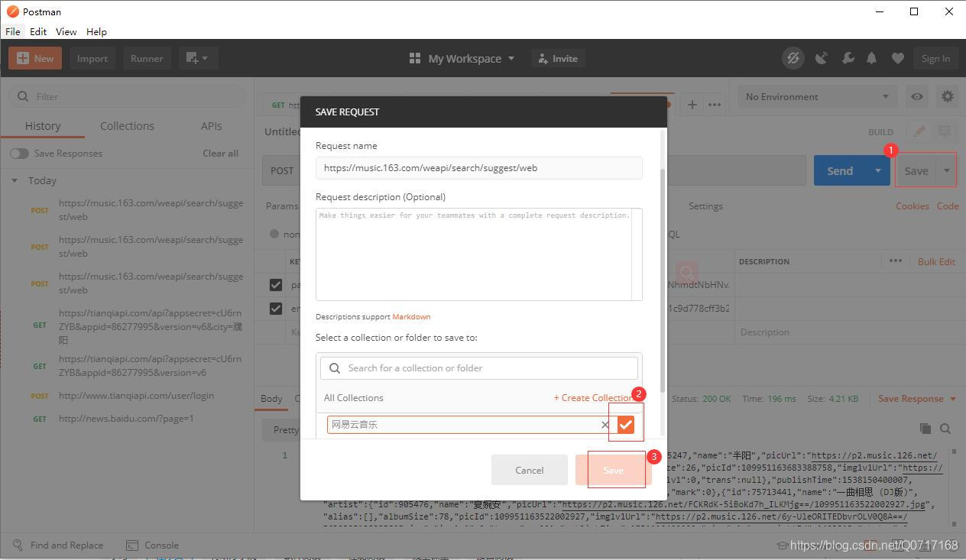Open manage environments gear icon

click(x=948, y=96)
